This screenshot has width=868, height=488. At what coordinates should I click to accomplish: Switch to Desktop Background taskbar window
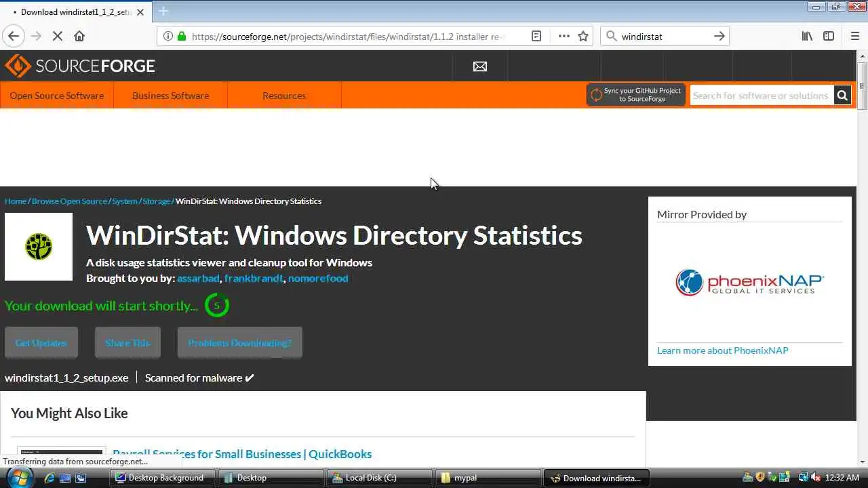coord(162,478)
